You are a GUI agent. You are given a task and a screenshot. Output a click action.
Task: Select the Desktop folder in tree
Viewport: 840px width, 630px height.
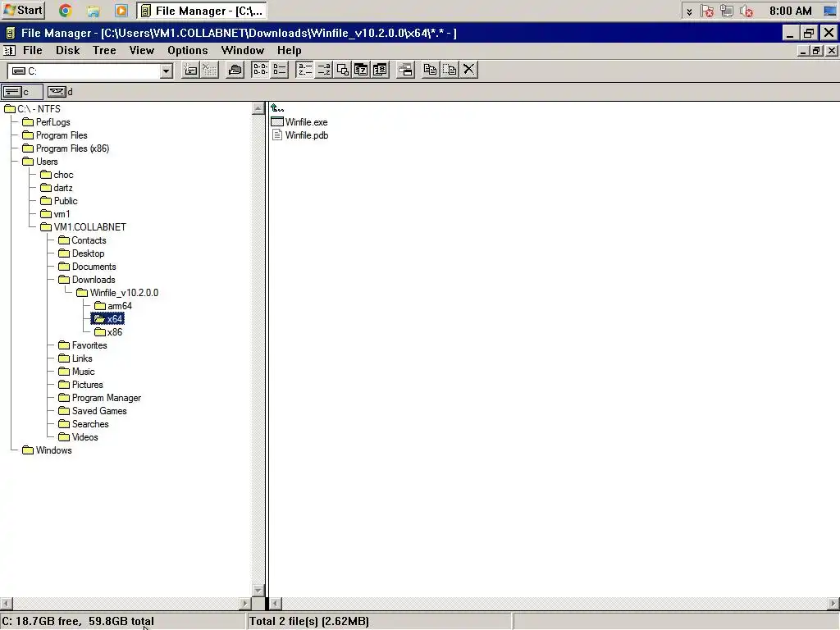tap(81, 253)
